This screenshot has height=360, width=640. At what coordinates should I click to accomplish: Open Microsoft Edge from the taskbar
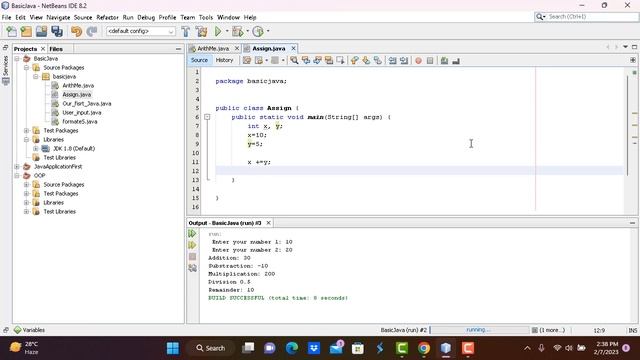(x=292, y=348)
